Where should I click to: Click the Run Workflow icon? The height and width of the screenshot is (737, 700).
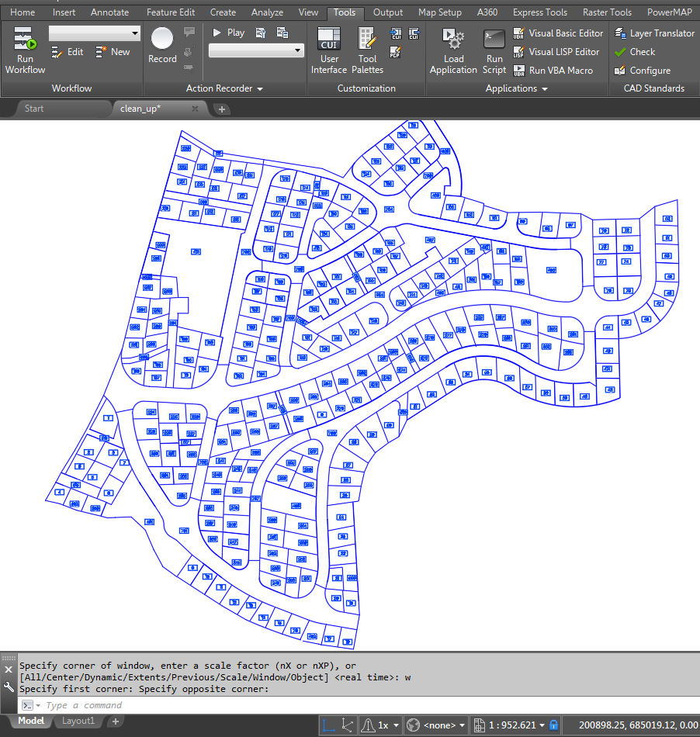point(25,39)
